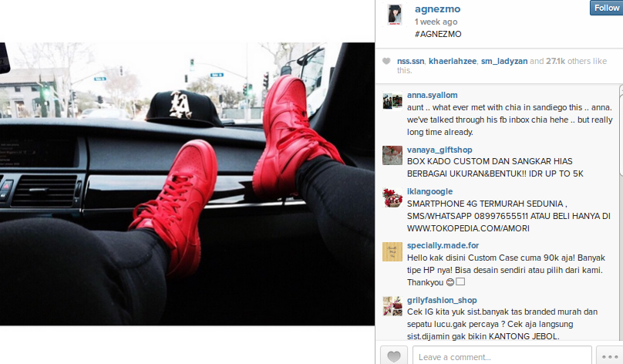
Task: Open anna.syallom's avatar thumbnail
Action: point(392,101)
